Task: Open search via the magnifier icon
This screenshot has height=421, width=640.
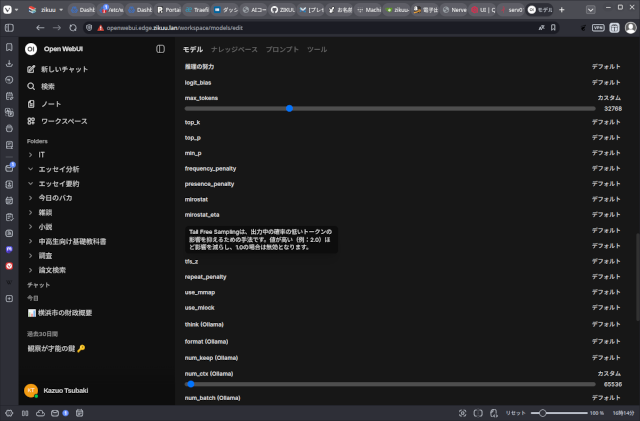Action: [32, 87]
